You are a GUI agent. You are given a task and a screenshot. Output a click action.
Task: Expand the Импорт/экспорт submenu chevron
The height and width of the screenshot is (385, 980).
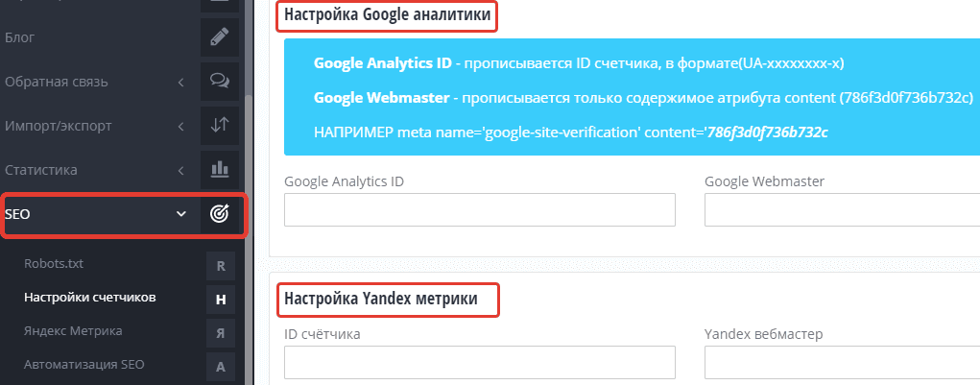(180, 126)
